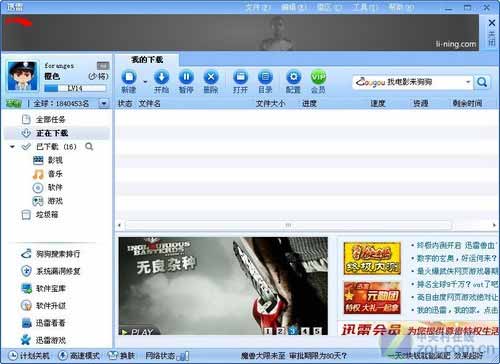This screenshot has width=500, height=364.
Task: Click the 进度 column header
Action: click(309, 104)
